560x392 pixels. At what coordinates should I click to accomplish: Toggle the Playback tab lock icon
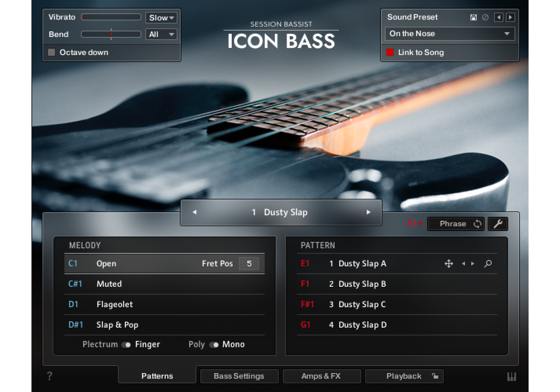point(435,376)
